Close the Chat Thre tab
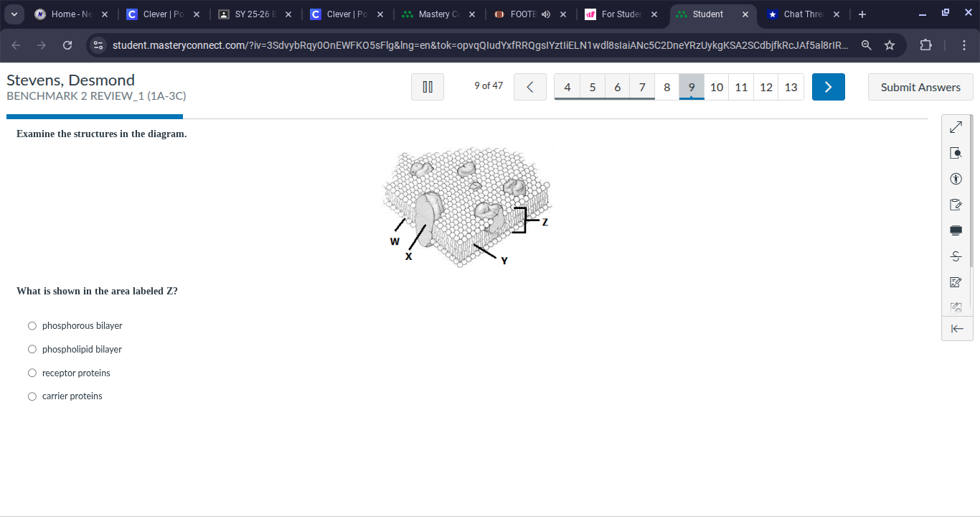Image resolution: width=980 pixels, height=517 pixels. 837,14
